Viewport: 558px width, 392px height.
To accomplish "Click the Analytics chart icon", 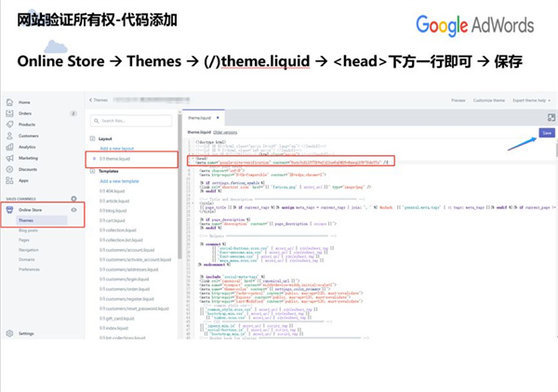I will [9, 147].
